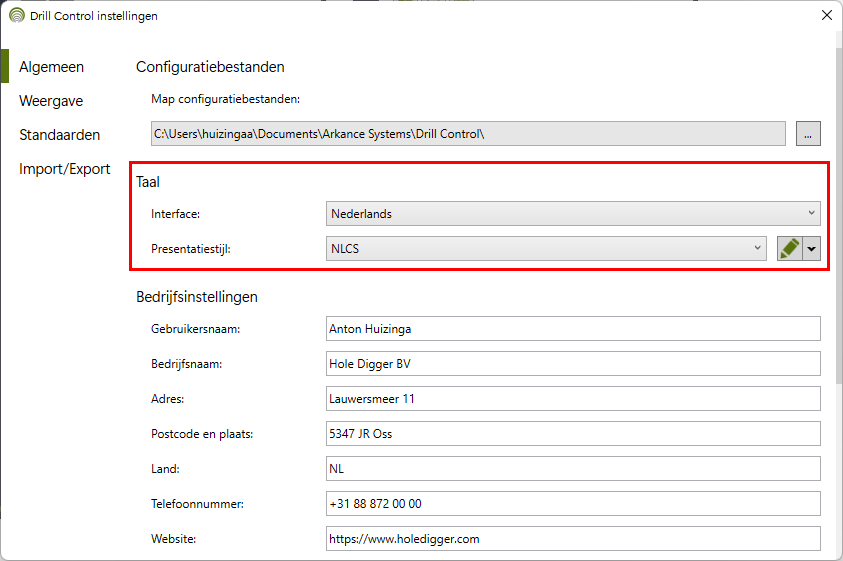Click the 'Map configuratiebestanden:' label

(225, 99)
